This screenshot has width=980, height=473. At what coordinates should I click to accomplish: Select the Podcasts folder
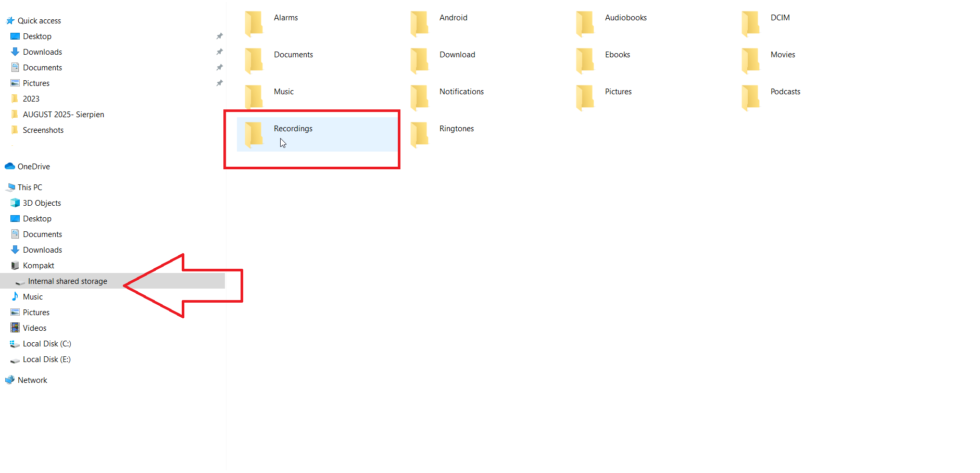[x=785, y=92]
